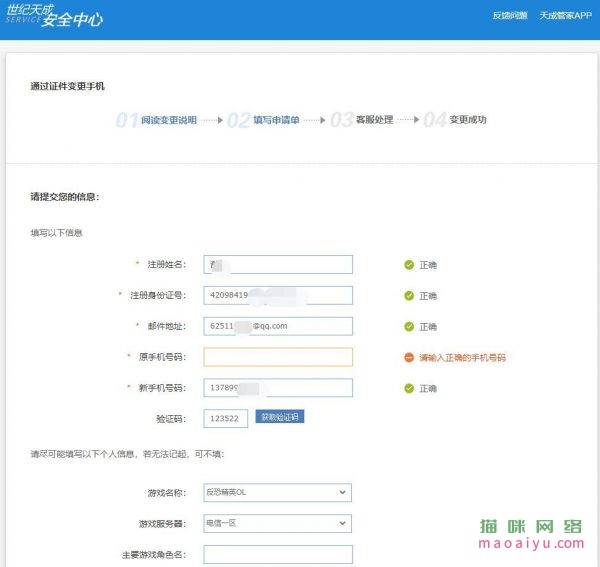The width and height of the screenshot is (600, 567).
Task: Click the 验证码 field label
Action: (171, 419)
